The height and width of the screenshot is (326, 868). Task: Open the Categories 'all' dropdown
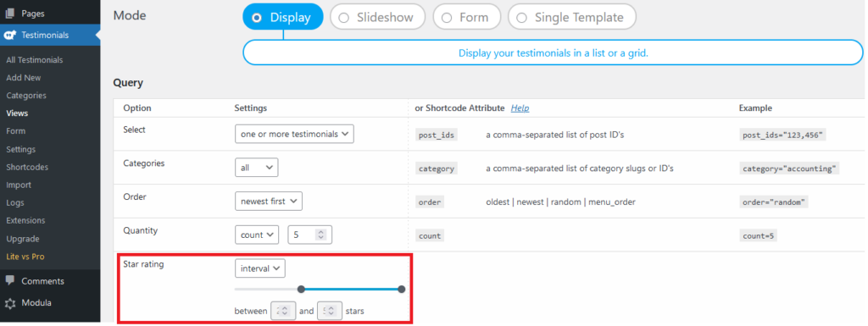point(256,168)
